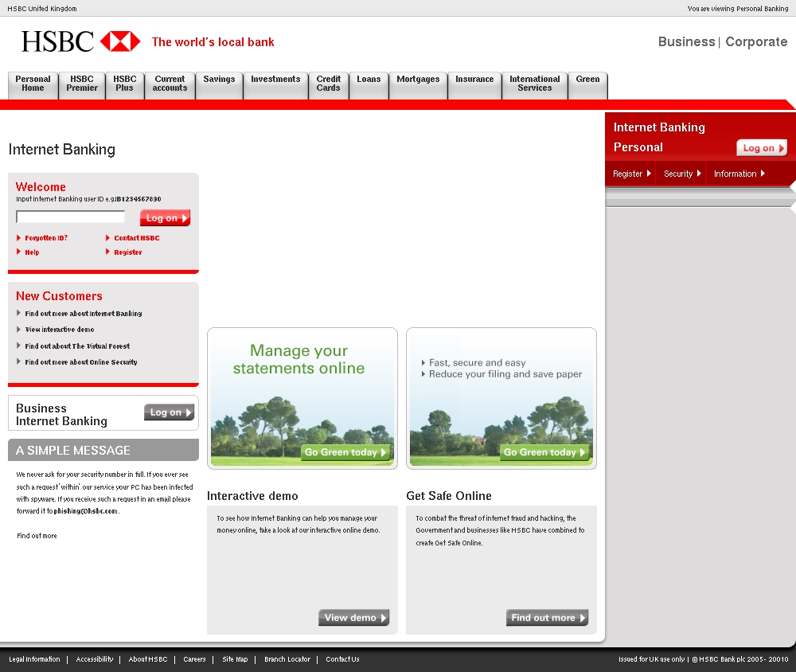Select the Mortgages tab

tap(419, 85)
